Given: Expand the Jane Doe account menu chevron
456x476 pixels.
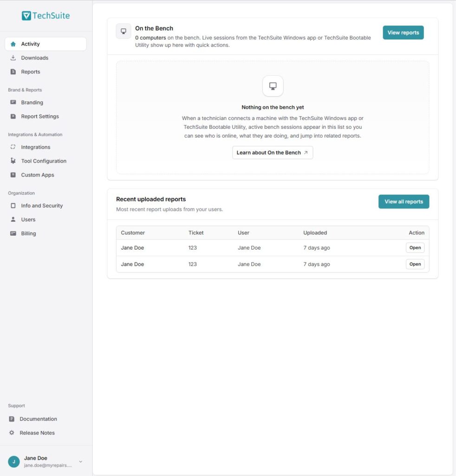Looking at the screenshot, I should pos(81,462).
